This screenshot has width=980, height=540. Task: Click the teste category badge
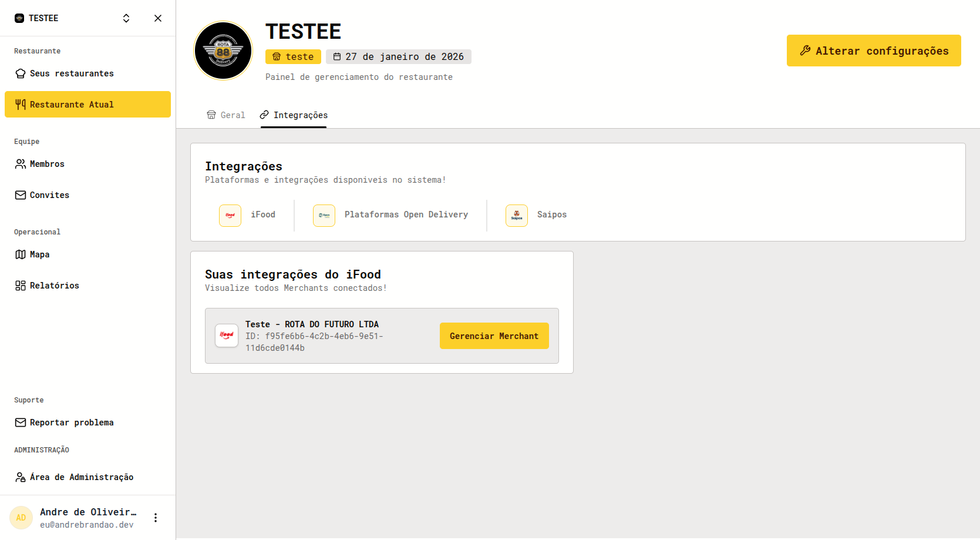[293, 56]
